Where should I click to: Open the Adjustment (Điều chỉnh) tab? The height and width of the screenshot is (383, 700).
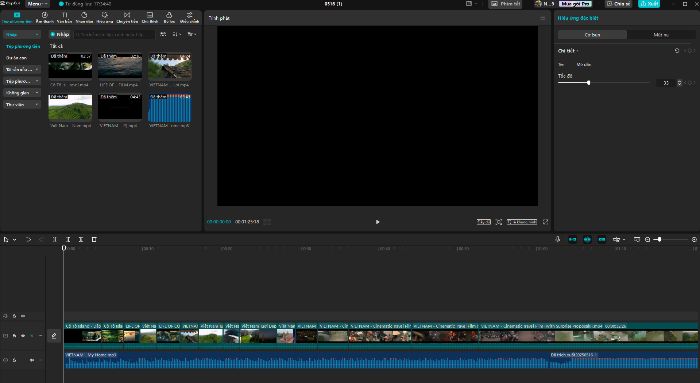pyautogui.click(x=189, y=17)
